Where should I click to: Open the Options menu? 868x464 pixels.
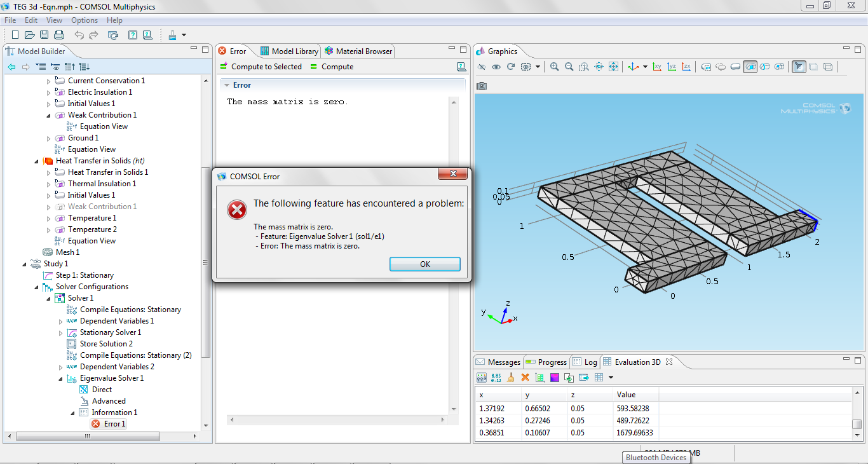pos(85,20)
